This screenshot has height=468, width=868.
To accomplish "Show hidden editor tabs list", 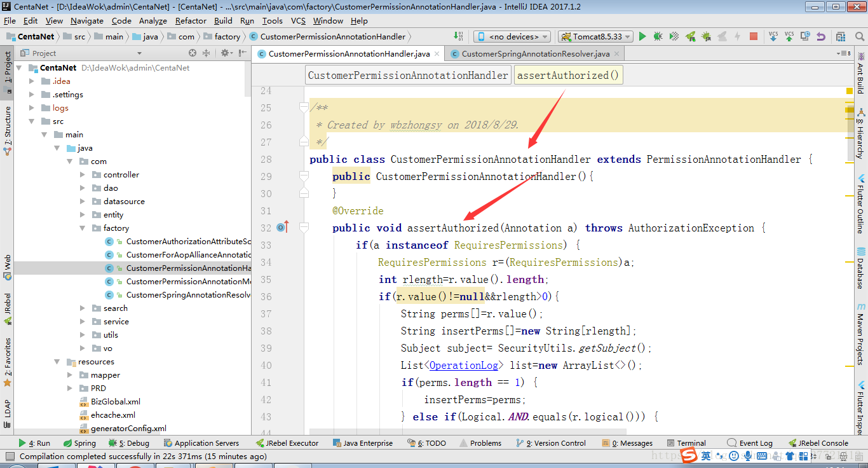I will [844, 54].
